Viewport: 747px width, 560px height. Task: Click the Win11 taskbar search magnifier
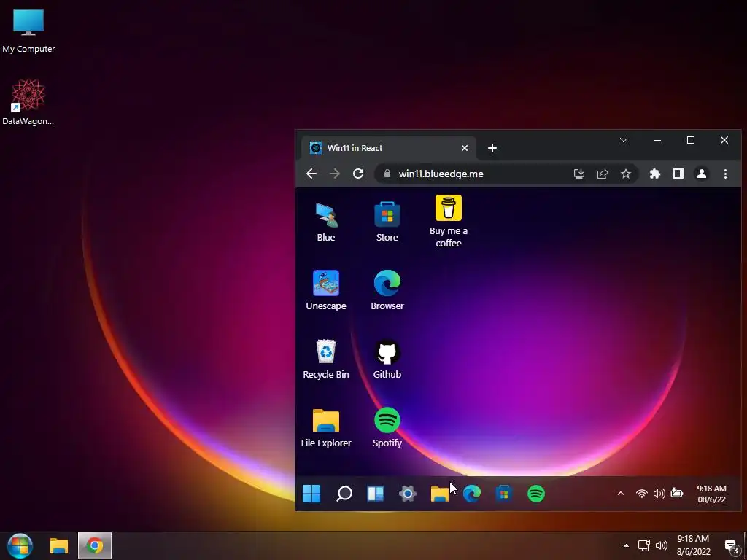coord(344,494)
